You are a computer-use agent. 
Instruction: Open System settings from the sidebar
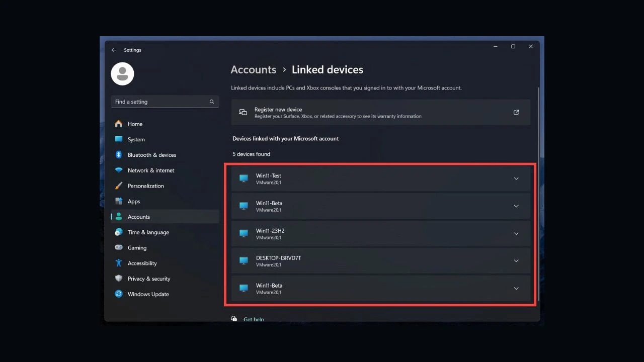119,139
